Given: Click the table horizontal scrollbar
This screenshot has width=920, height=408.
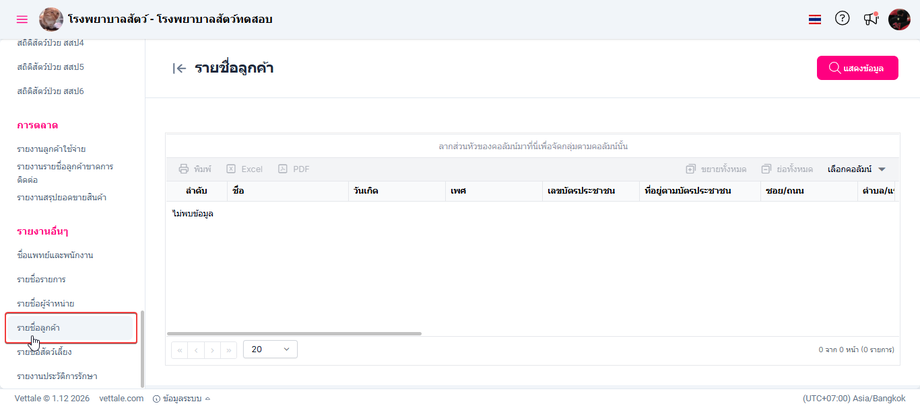Looking at the screenshot, I should point(294,333).
